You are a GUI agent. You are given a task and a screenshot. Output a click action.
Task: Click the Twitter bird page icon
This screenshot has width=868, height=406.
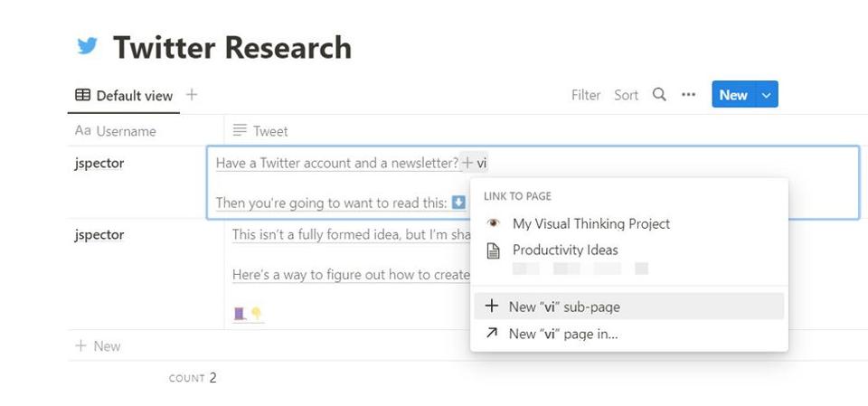point(88,47)
